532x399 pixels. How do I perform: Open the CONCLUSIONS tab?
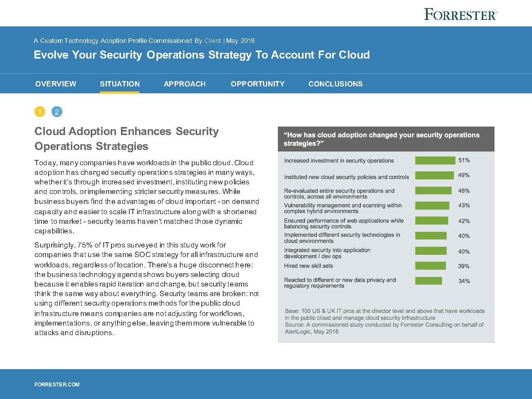pyautogui.click(x=336, y=84)
